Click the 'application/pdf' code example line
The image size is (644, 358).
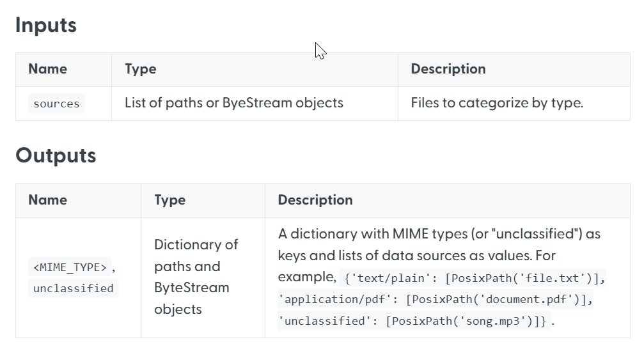[436, 299]
